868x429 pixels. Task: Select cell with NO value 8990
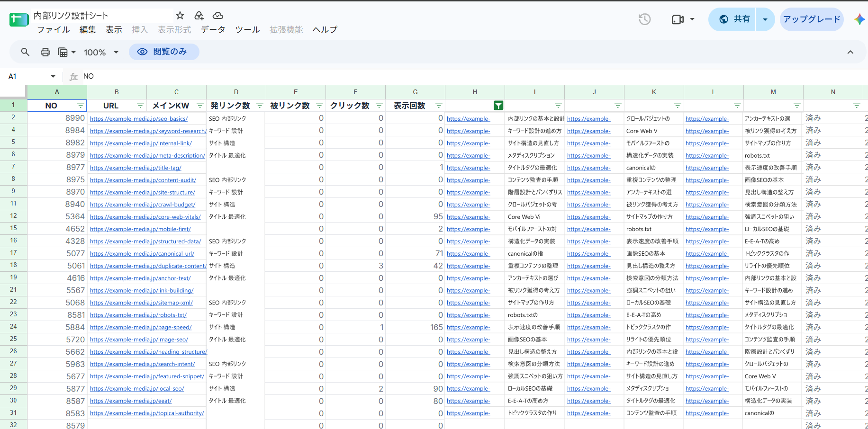[x=57, y=118]
